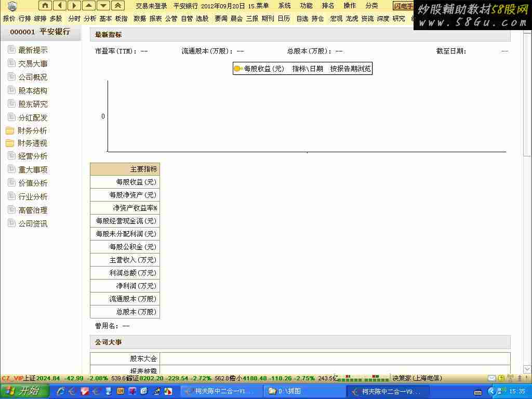Click the 每股经营现金流(元) row
This screenshot has width=532, height=399.
125,221
